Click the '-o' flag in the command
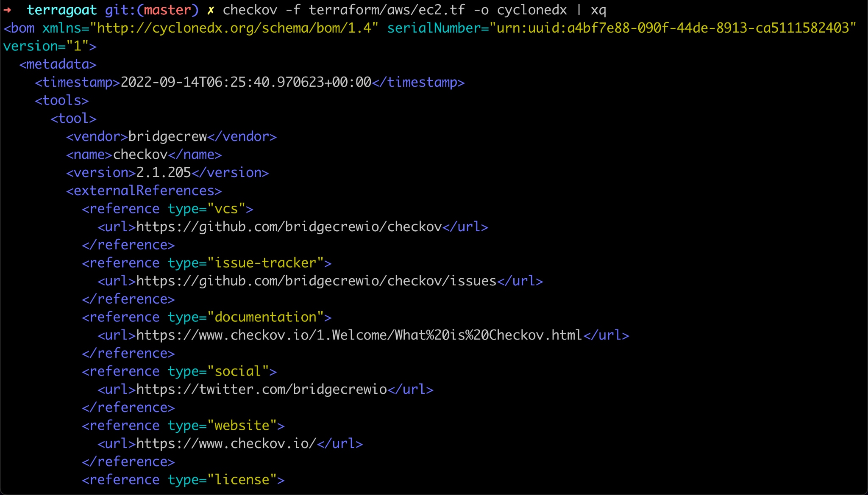 [x=481, y=10]
